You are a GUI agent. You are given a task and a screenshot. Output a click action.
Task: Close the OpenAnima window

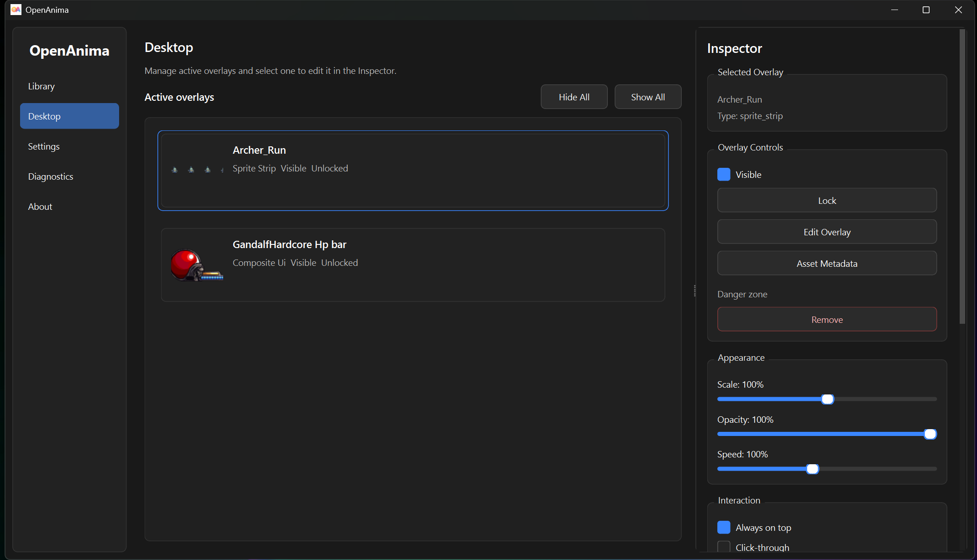tap(958, 10)
